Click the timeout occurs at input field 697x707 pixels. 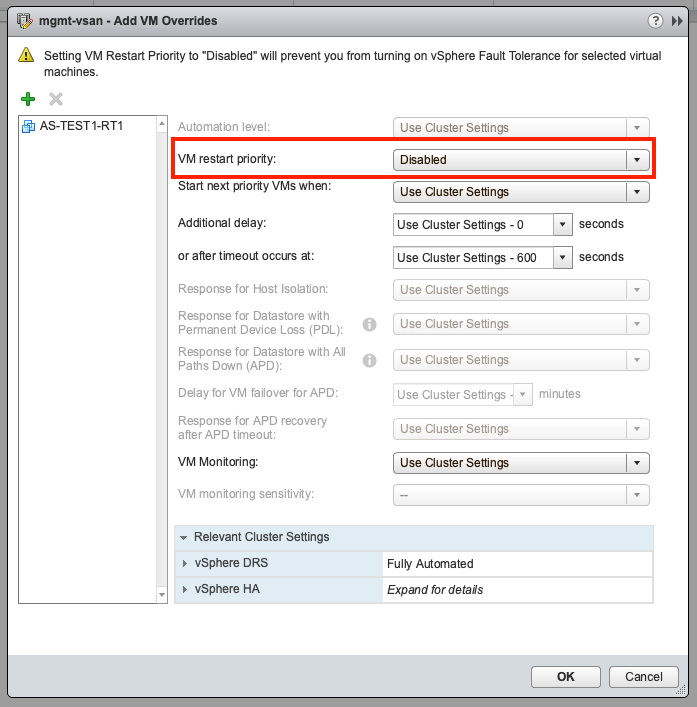[473, 257]
